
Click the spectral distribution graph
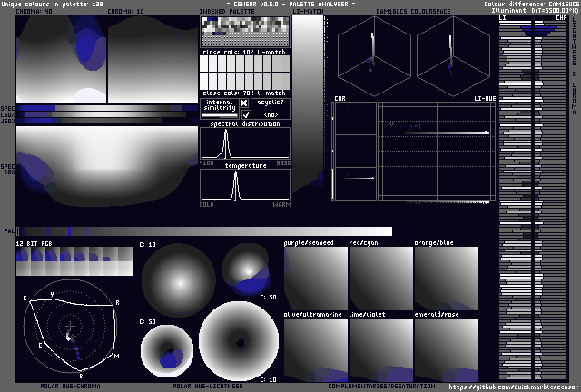244,142
